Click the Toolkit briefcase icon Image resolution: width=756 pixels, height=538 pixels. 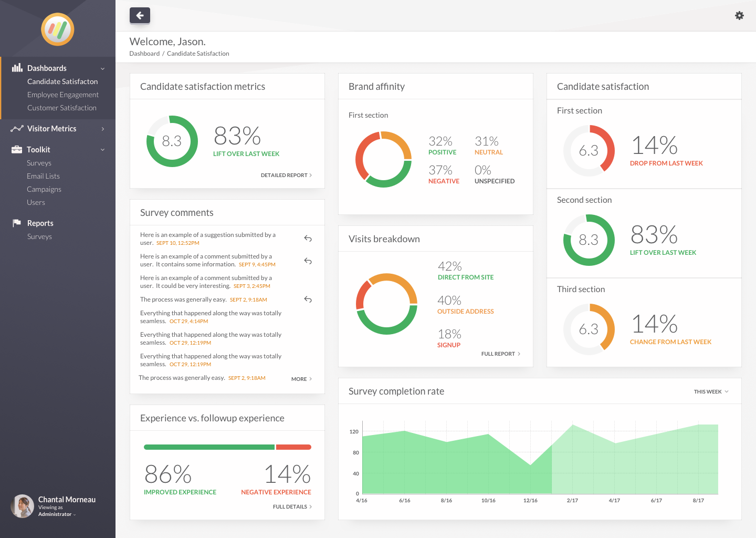pos(17,149)
